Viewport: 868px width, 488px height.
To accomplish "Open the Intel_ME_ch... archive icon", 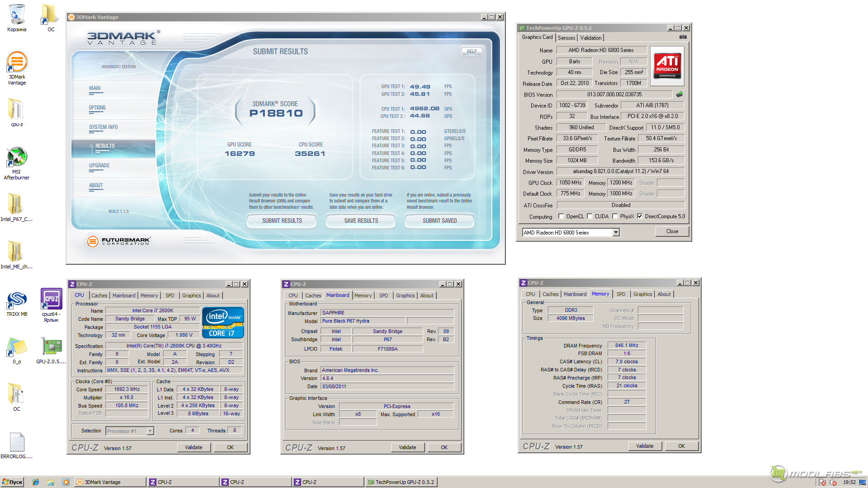I will [17, 254].
